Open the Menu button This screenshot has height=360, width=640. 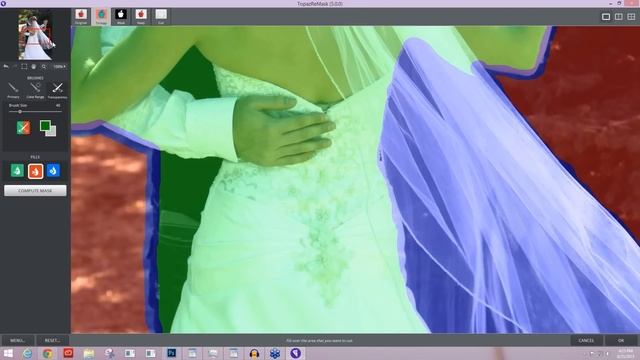[x=18, y=340]
